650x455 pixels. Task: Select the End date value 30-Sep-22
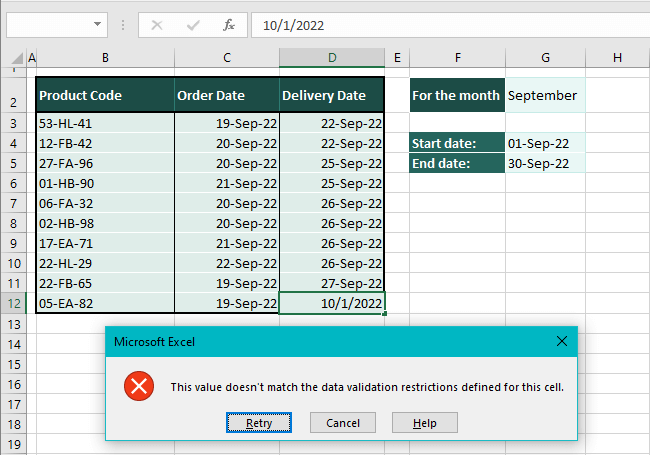[543, 163]
